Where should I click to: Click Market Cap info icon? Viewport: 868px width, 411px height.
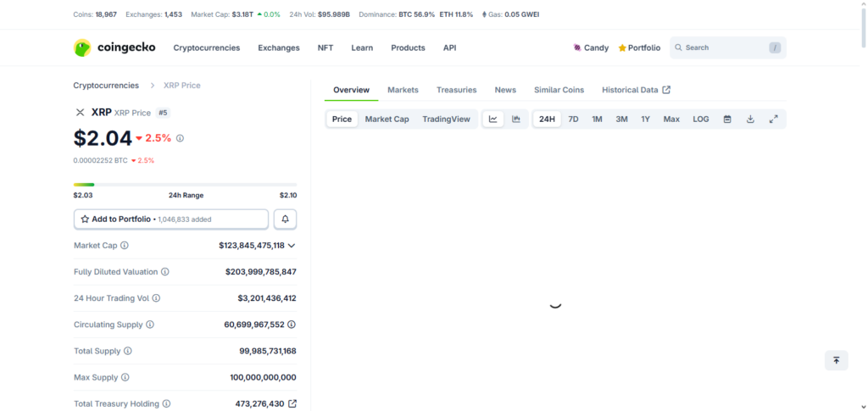pyautogui.click(x=125, y=246)
